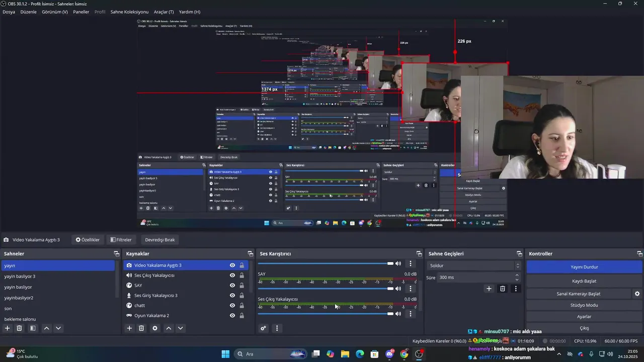Open the Soldur transition dropdown

tap(473, 265)
